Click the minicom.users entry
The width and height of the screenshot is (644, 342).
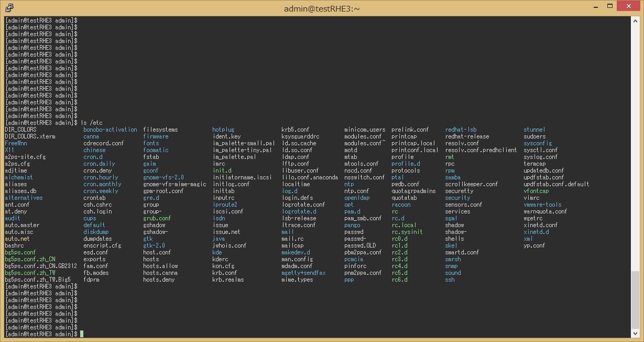coord(365,130)
